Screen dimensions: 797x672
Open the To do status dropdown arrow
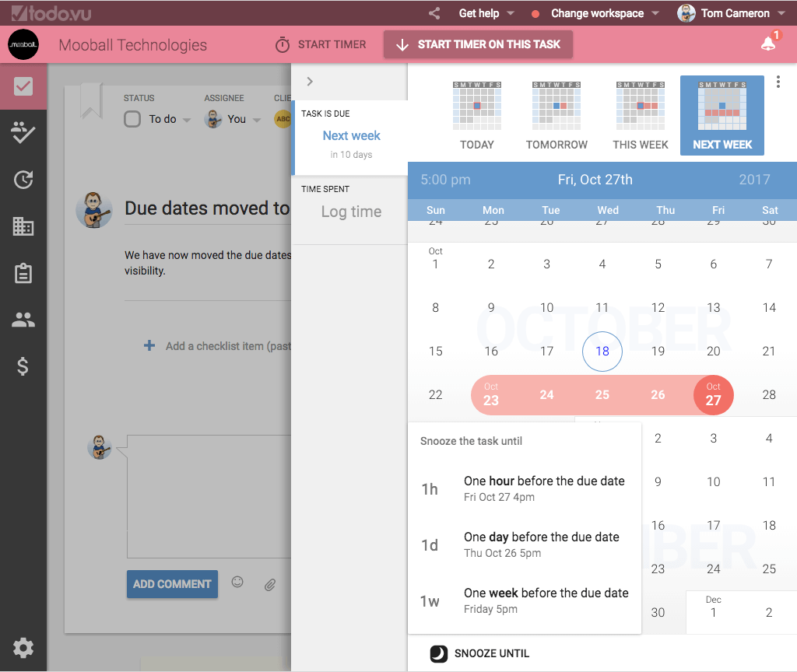pyautogui.click(x=187, y=121)
